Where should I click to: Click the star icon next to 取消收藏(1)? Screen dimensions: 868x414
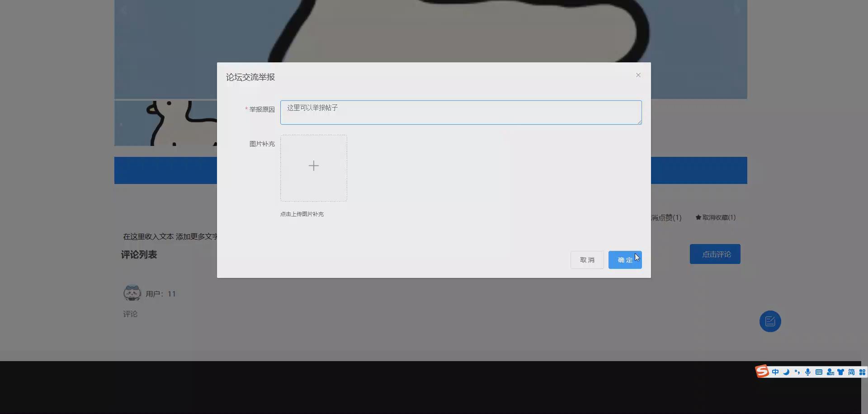pos(697,217)
